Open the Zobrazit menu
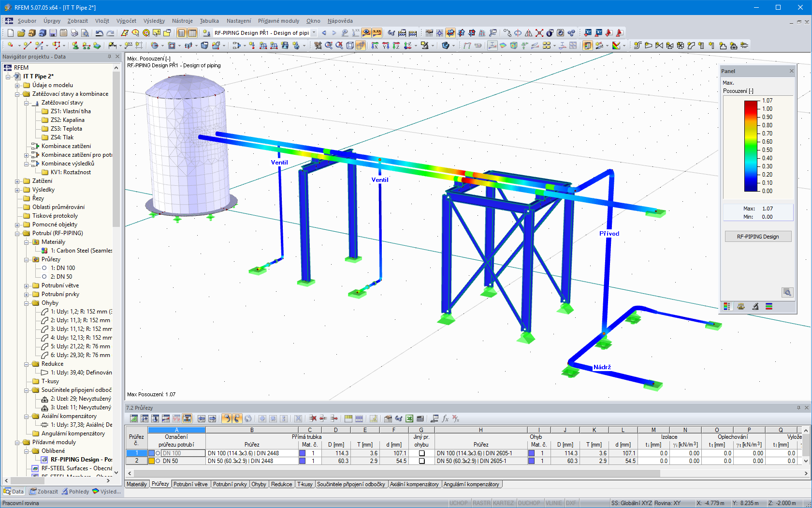The width and height of the screenshot is (812, 508). click(77, 21)
